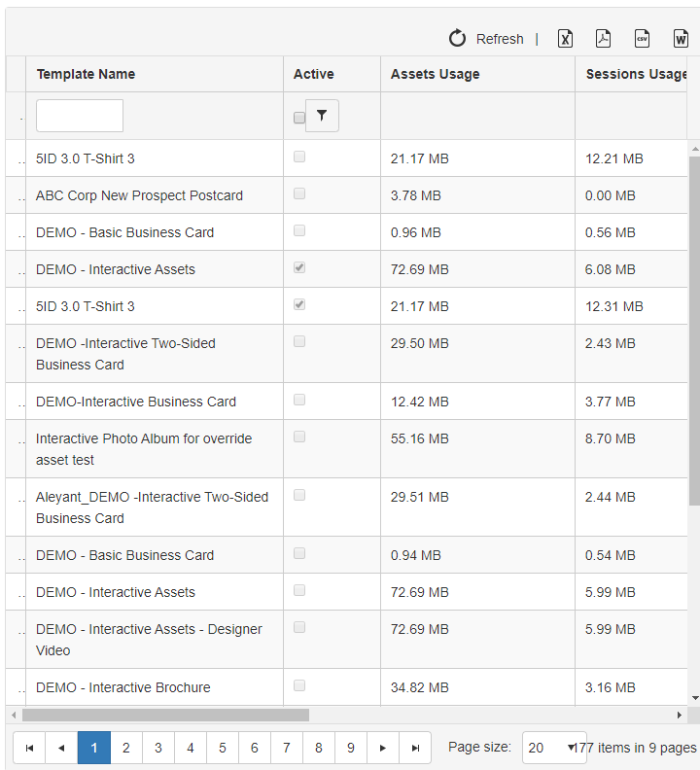Sort by the Template Name column header
700x770 pixels.
(x=86, y=74)
